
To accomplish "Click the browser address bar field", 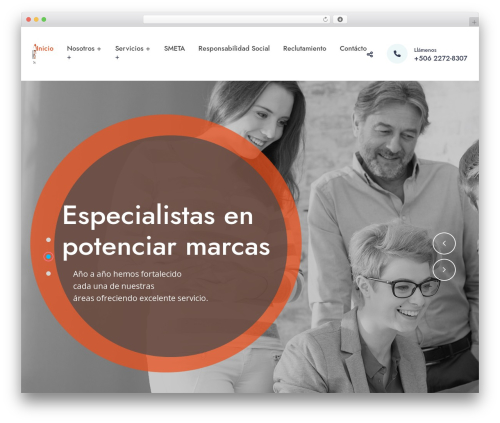I will coord(236,20).
